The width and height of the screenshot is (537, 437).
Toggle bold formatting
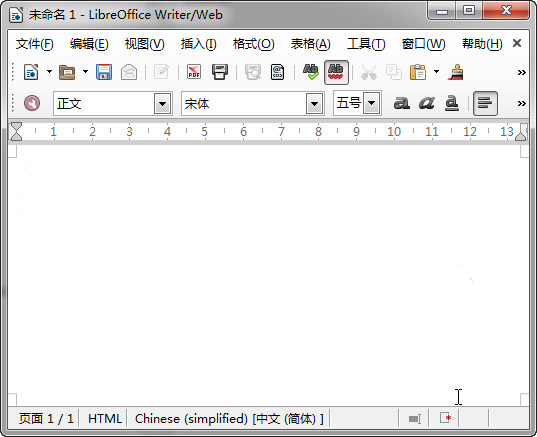[x=401, y=103]
